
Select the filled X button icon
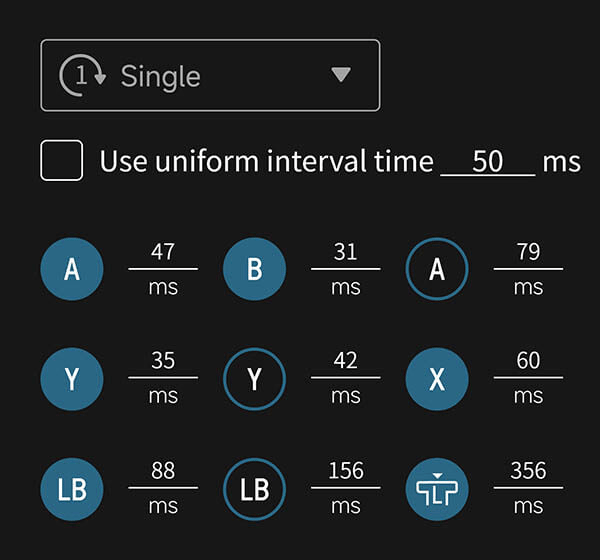pyautogui.click(x=437, y=379)
